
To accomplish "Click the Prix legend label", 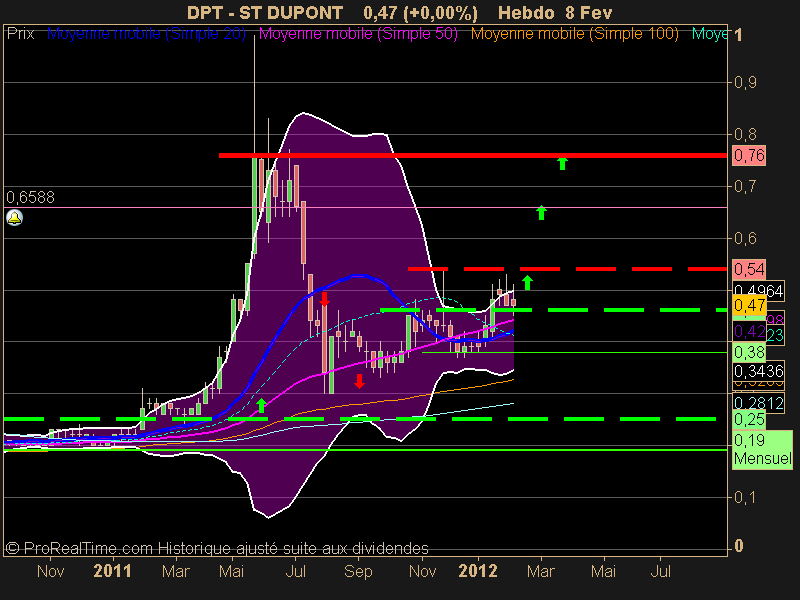I will [20, 34].
